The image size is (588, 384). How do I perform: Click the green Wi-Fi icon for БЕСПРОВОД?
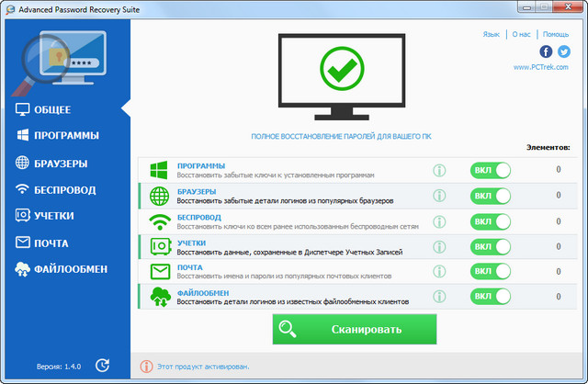pos(160,221)
